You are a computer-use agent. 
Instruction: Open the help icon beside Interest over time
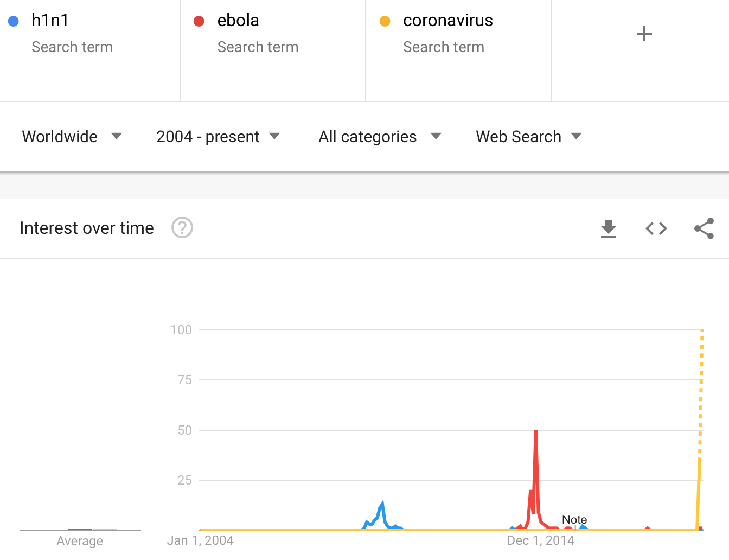click(182, 227)
